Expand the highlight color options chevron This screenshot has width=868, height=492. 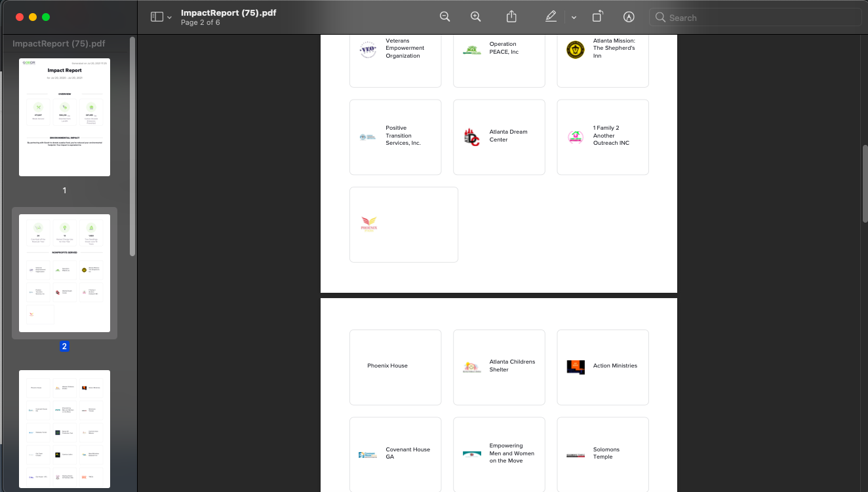[x=574, y=18]
